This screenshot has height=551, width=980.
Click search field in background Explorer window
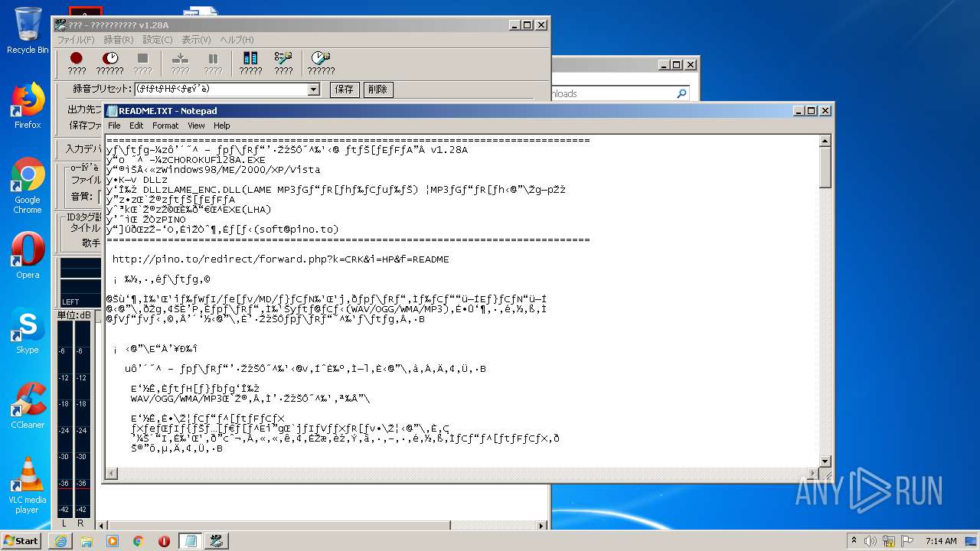point(620,93)
